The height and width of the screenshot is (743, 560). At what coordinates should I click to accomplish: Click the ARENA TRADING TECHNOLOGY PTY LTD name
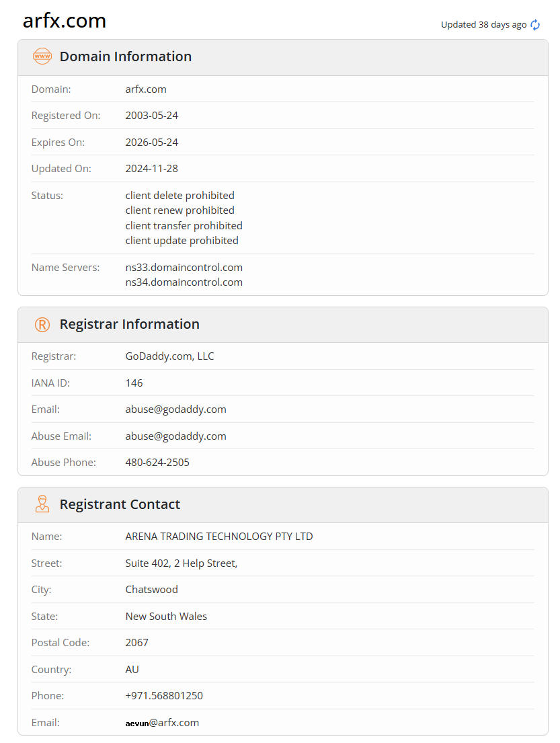pyautogui.click(x=218, y=537)
